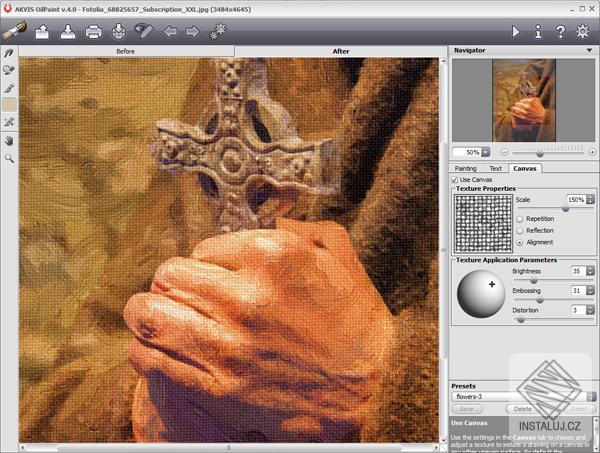The image size is (600, 453).
Task: Open help question mark icon
Action: click(x=560, y=31)
